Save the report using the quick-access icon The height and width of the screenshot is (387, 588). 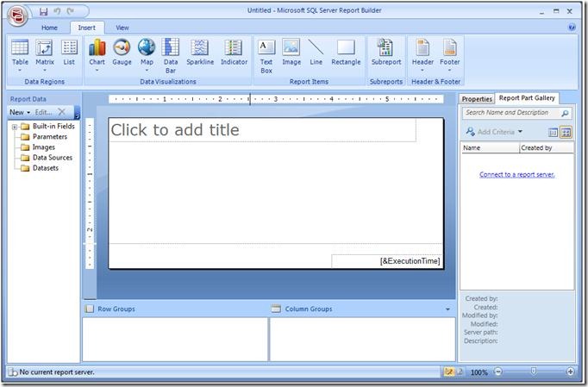coord(43,11)
